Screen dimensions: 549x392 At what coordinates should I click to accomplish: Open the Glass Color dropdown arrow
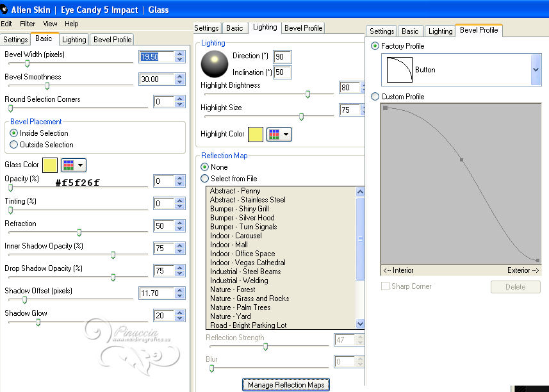(80, 165)
